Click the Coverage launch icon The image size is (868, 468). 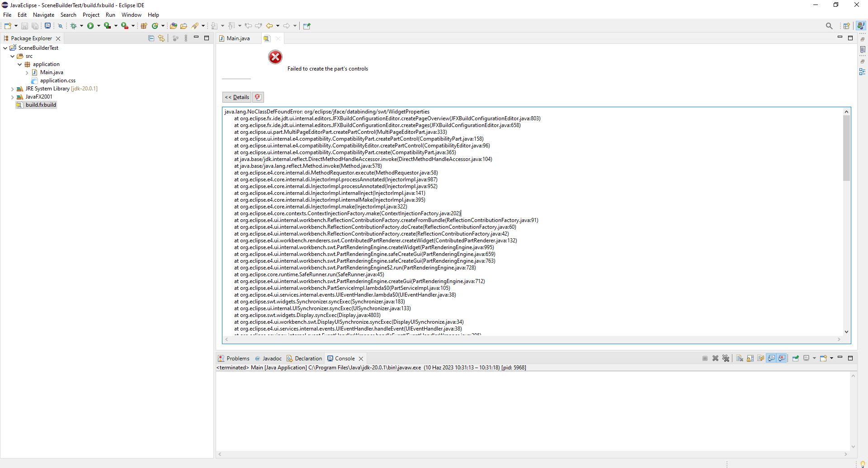(107, 26)
